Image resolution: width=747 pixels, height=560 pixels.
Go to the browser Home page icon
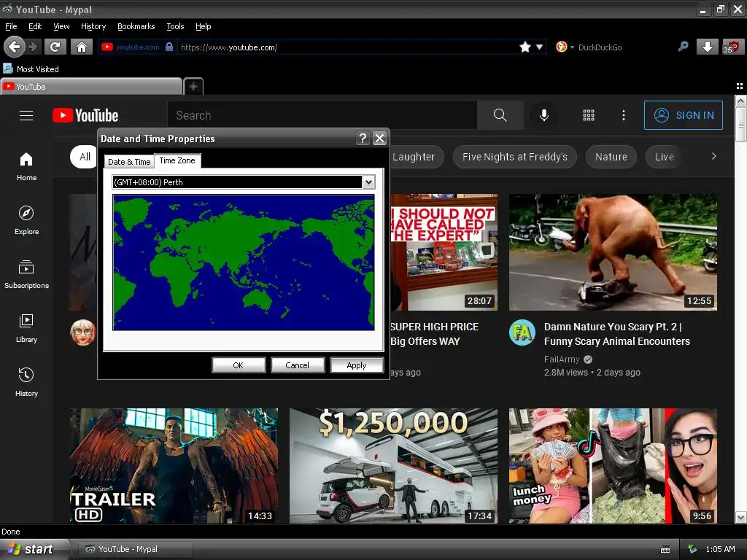point(82,47)
